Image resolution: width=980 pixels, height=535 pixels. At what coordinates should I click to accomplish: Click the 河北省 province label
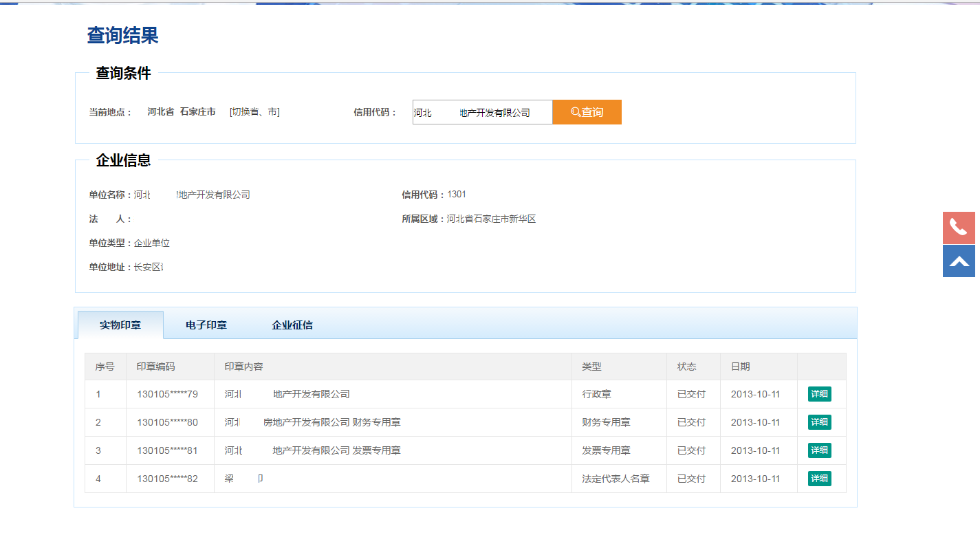pos(160,112)
